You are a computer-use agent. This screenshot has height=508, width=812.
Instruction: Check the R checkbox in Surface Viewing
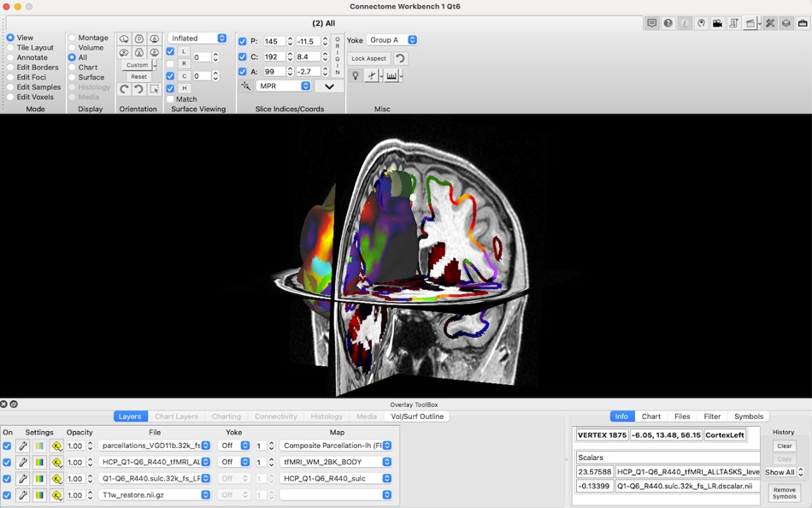click(170, 63)
